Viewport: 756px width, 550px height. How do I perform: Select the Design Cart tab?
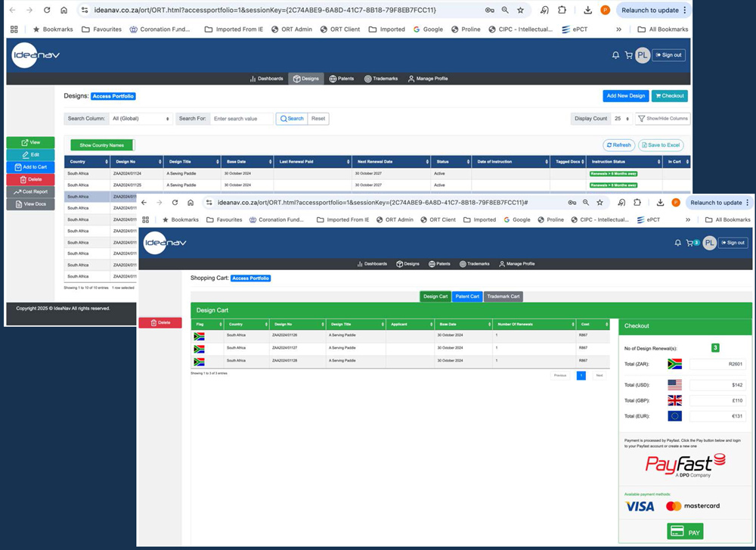[x=435, y=297]
